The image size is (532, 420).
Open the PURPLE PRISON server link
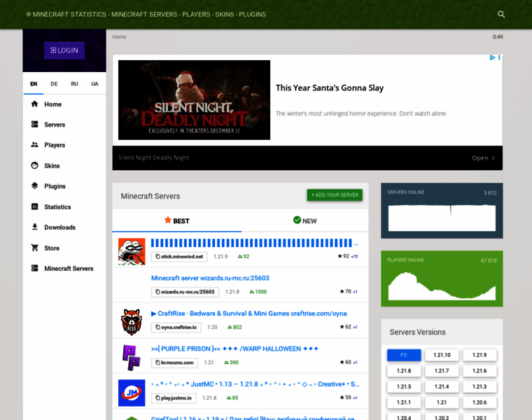tap(234, 349)
